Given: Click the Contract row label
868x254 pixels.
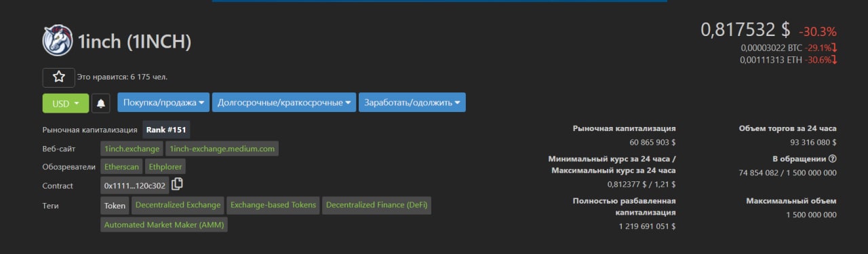Looking at the screenshot, I should coord(58,185).
